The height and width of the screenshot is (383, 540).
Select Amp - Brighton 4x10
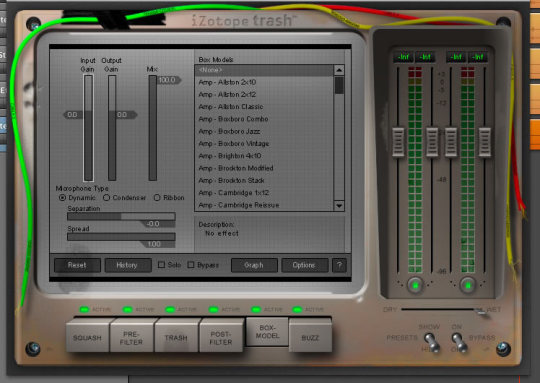[x=264, y=156]
